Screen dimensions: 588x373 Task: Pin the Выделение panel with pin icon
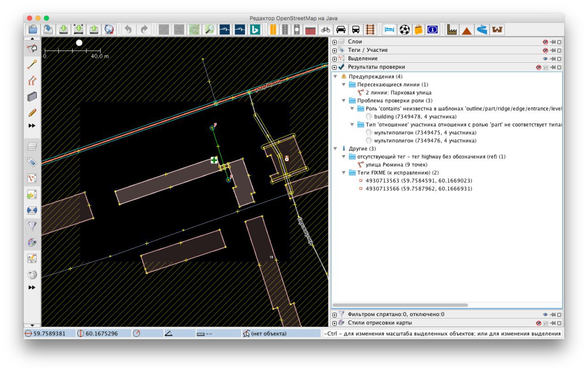point(553,59)
